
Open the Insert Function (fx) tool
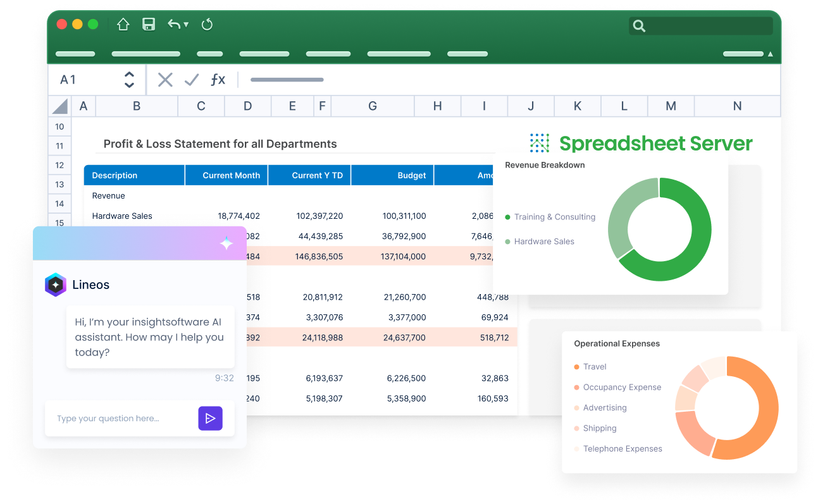coord(218,80)
